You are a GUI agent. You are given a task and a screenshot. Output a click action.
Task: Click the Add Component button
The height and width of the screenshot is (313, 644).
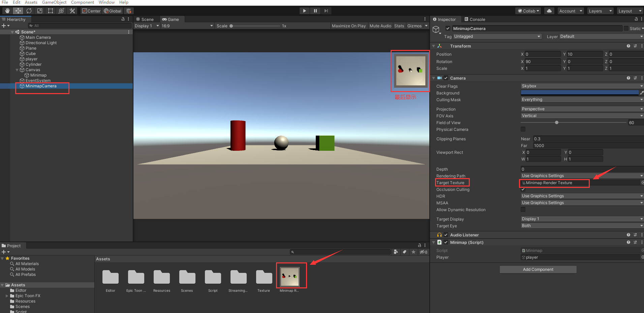pyautogui.click(x=538, y=269)
